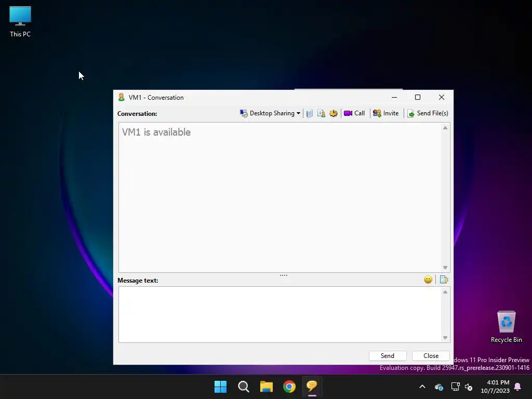This screenshot has width=532, height=399.
Task: Click the cloud sync tray icon
Action: [438, 387]
